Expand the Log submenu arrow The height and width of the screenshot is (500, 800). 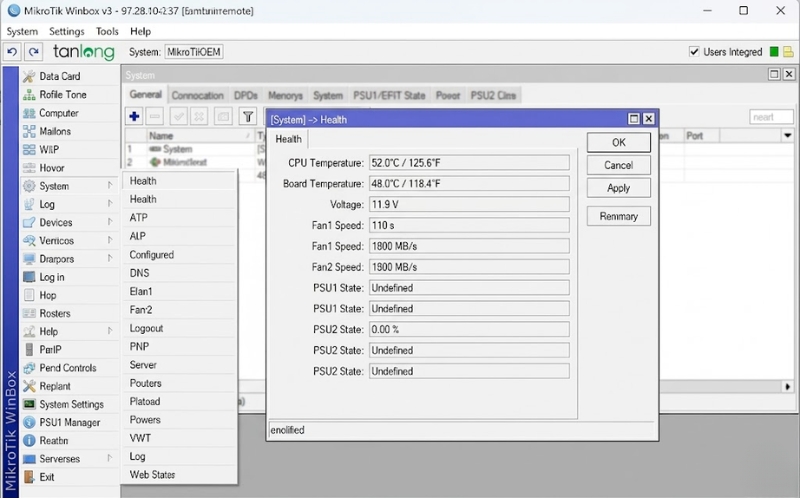pyautogui.click(x=110, y=204)
